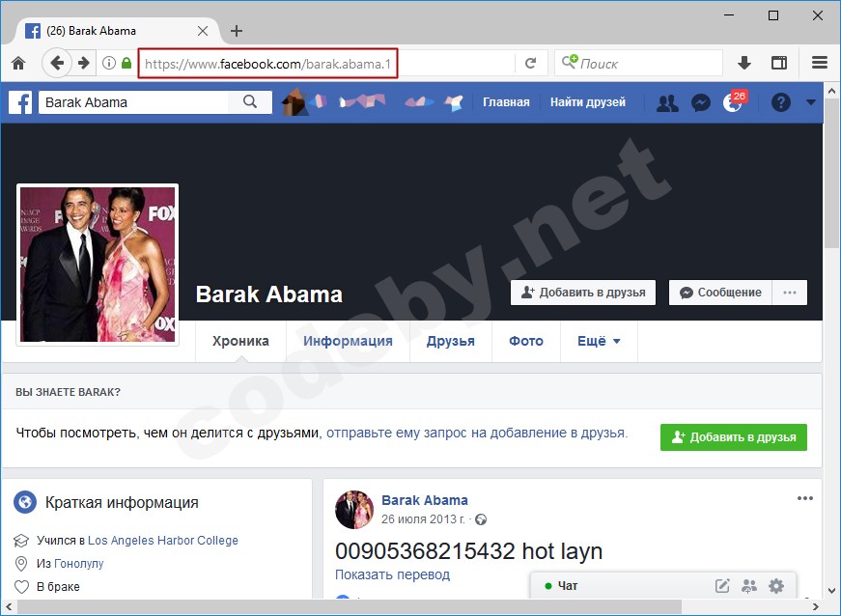The height and width of the screenshot is (616, 841).
Task: Click Добавить в друзья button on cover
Action: pyautogui.click(x=583, y=293)
